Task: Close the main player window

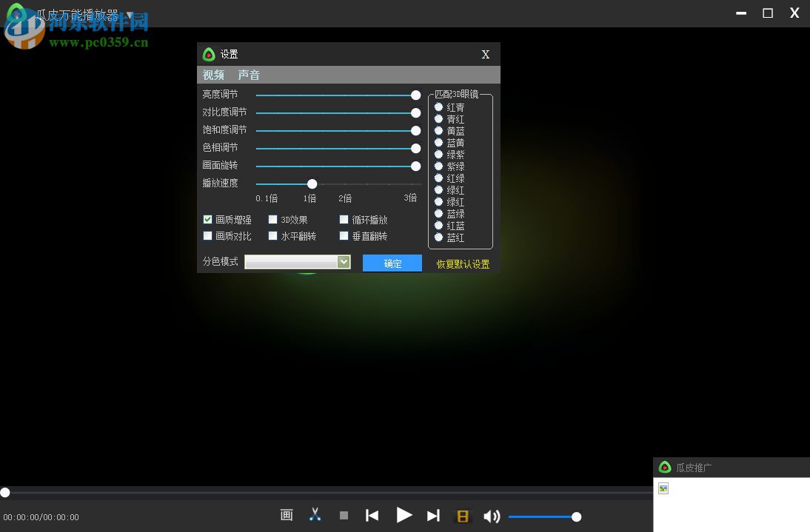Action: coord(794,13)
